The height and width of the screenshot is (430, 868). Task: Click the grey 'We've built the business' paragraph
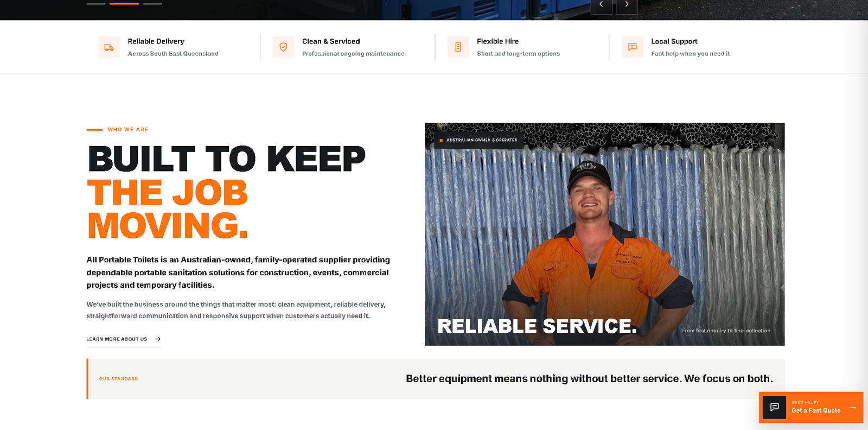point(236,310)
